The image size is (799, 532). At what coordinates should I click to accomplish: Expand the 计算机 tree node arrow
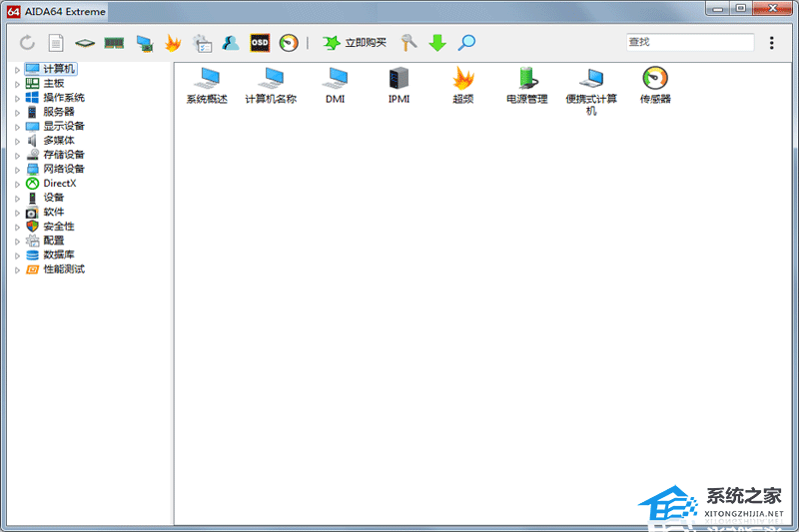(17, 70)
